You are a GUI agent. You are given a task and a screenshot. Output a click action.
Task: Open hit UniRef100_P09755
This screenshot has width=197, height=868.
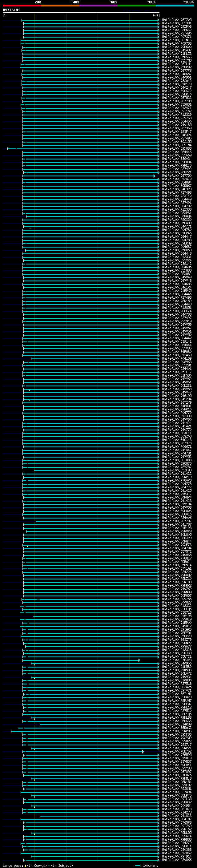177,599
